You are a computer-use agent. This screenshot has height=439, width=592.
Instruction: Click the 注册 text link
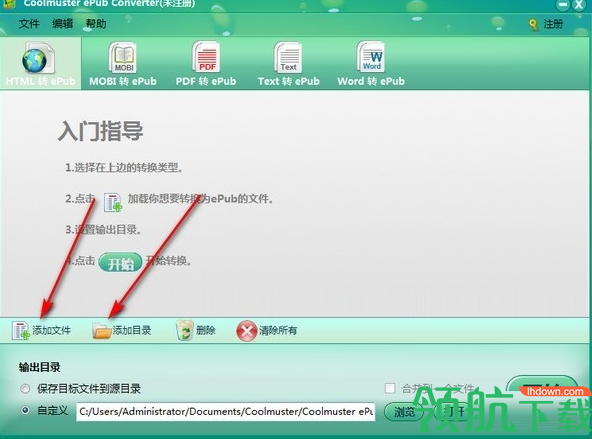tap(553, 24)
